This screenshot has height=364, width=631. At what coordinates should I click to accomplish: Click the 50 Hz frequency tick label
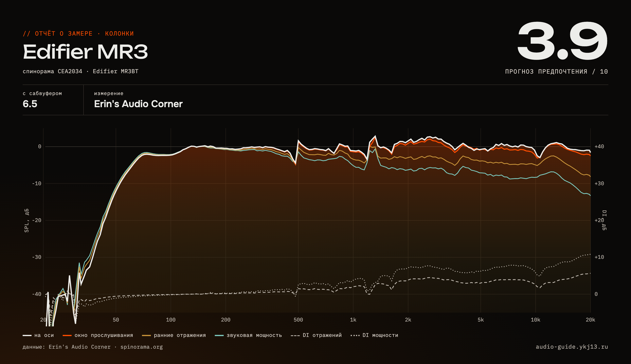[x=116, y=320]
